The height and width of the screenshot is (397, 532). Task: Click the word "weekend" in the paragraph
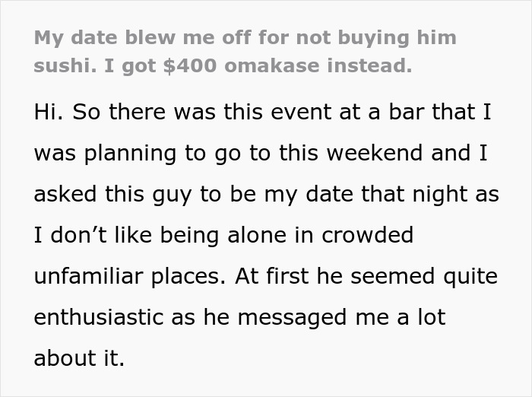click(x=375, y=152)
